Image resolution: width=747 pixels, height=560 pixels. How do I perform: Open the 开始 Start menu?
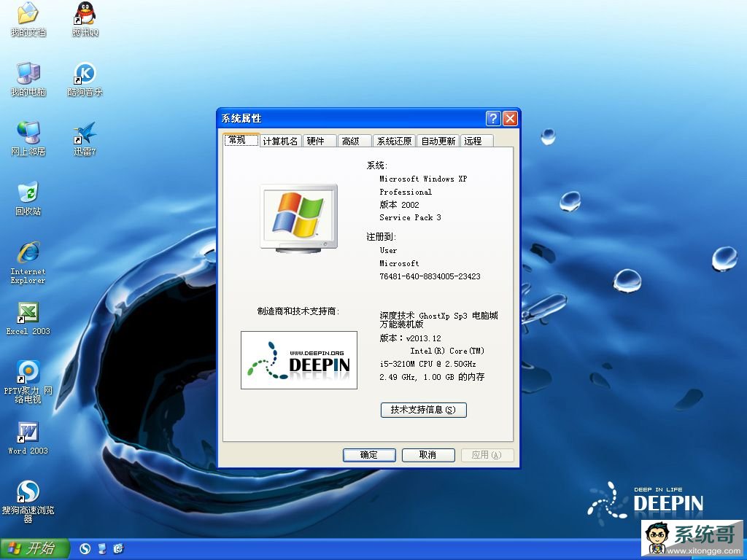pyautogui.click(x=35, y=548)
